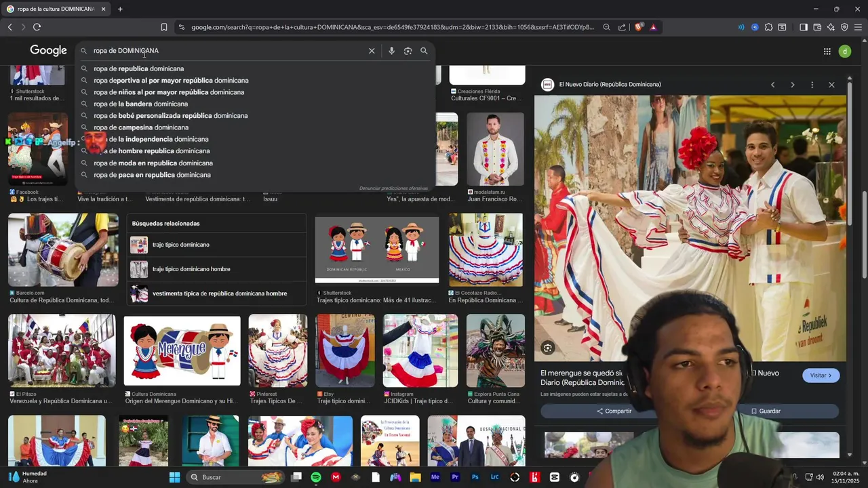Click the Guardar button
868x488 pixels.
click(766, 411)
